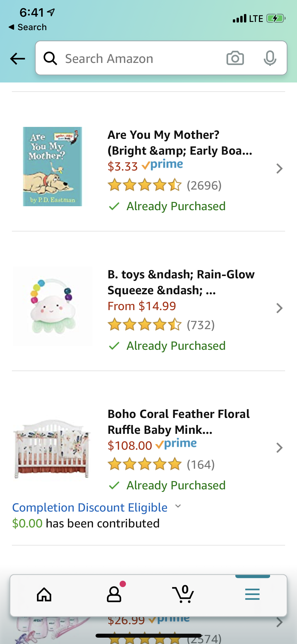
Task: Tap Are You My Mother? book cover
Action: tap(53, 167)
